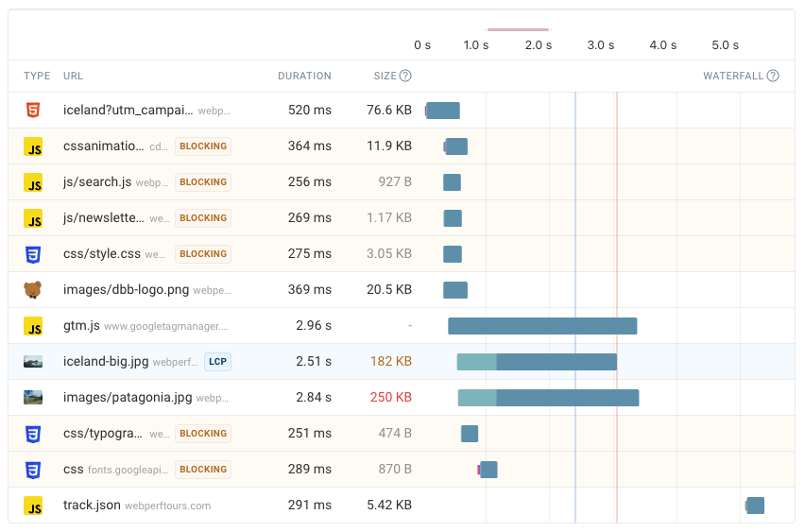805x532 pixels.
Task: Open the gtm.js request URL
Action: (81, 326)
